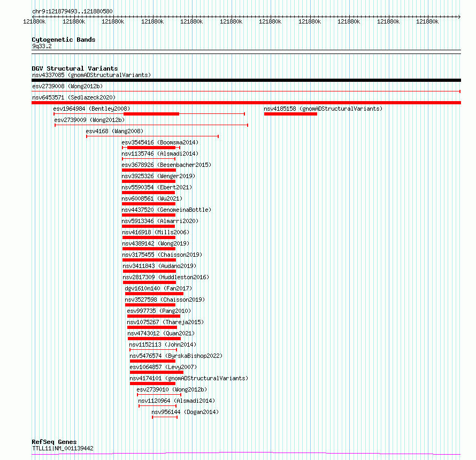This screenshot has width=476, height=460.
Task: Click esv3545416 (Boomsma2014) label
Action: [x=160, y=142]
